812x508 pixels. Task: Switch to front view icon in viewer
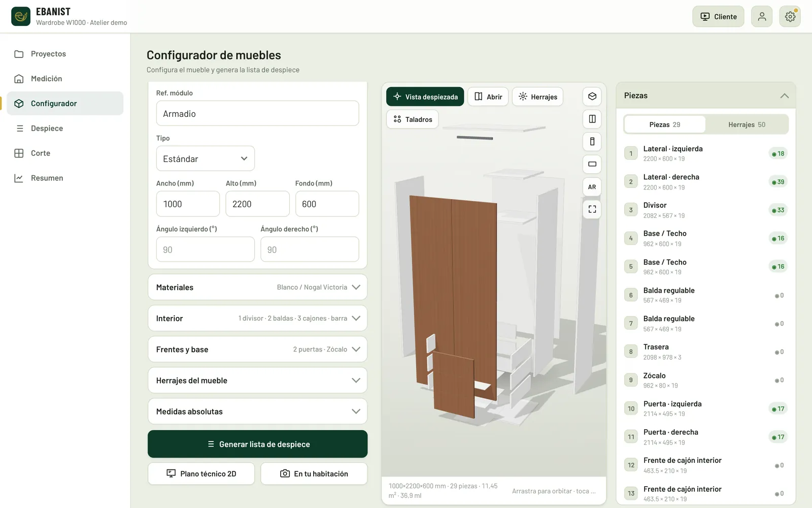pos(592,119)
